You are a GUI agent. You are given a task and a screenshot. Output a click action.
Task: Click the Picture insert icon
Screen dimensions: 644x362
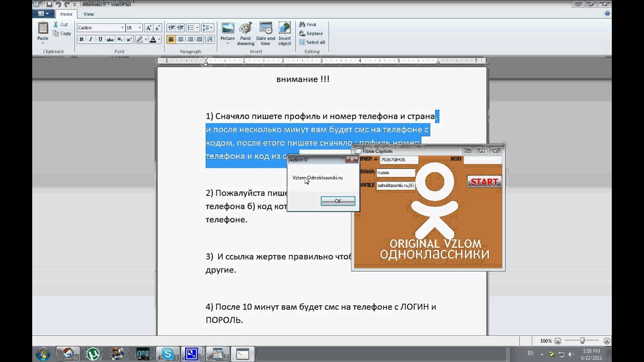click(x=228, y=28)
